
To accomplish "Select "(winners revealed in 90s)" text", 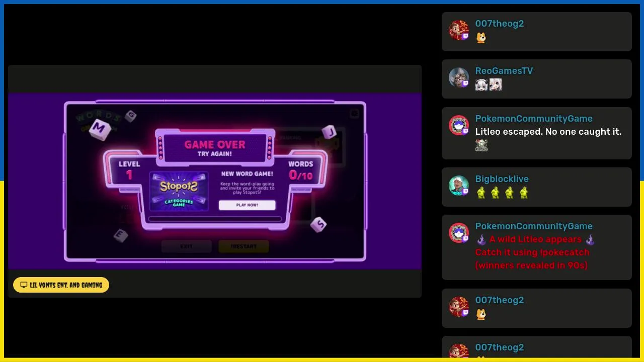I will 531,265.
